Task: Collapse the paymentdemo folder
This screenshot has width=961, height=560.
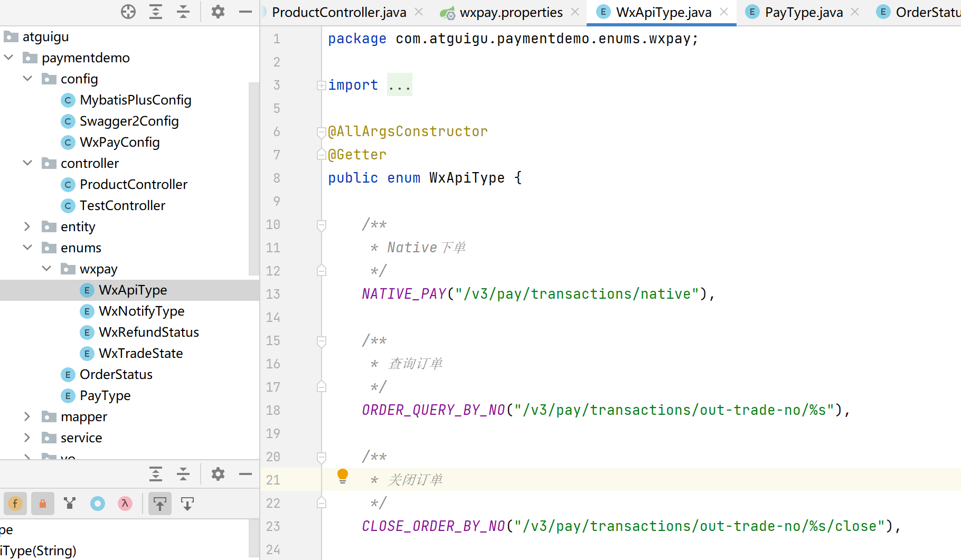Action: 9,57
